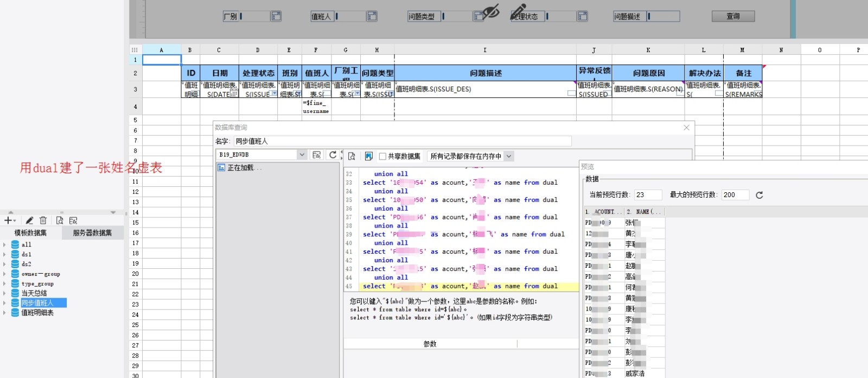Click the select-all corner of the grid
Screen dimensions: 868x378
tap(135, 49)
